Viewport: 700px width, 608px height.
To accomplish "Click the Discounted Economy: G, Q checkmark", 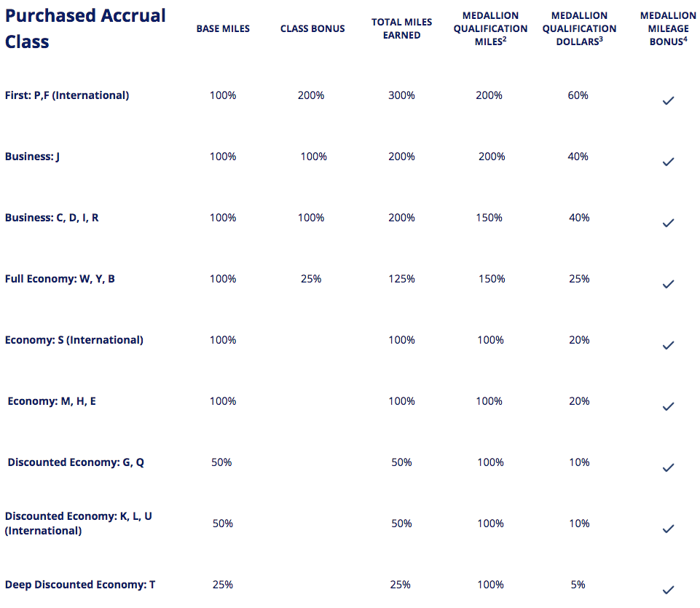I will tap(668, 467).
